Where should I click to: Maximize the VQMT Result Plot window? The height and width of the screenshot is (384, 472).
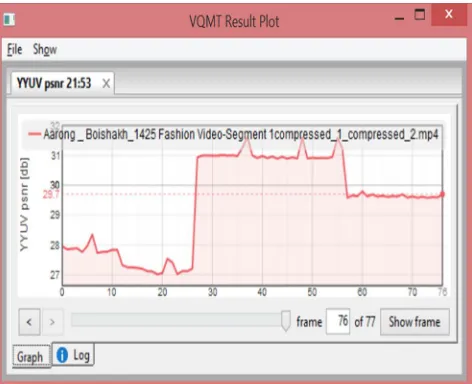pyautogui.click(x=420, y=14)
